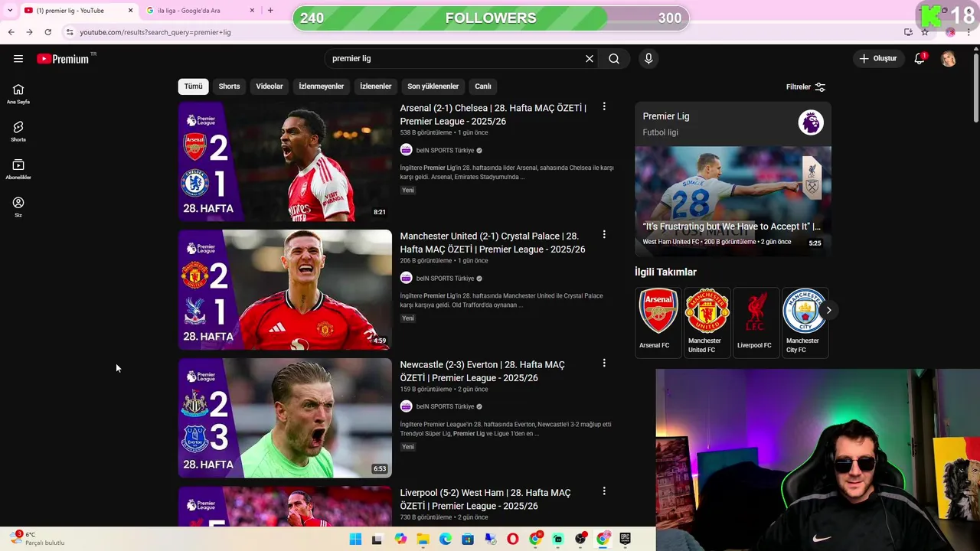The height and width of the screenshot is (551, 980).
Task: Open the Liverpool (5-2) West Ham title
Action: [485, 499]
